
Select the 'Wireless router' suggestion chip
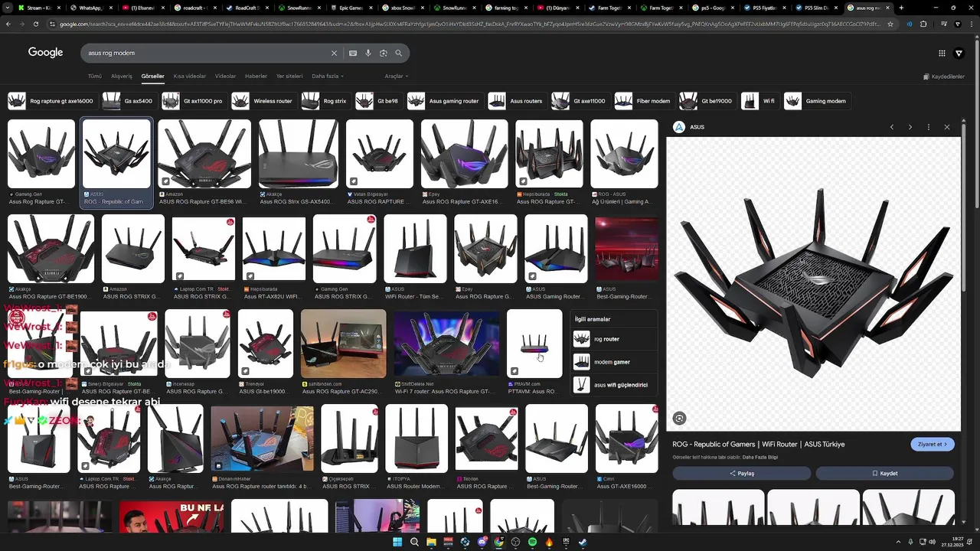click(263, 101)
